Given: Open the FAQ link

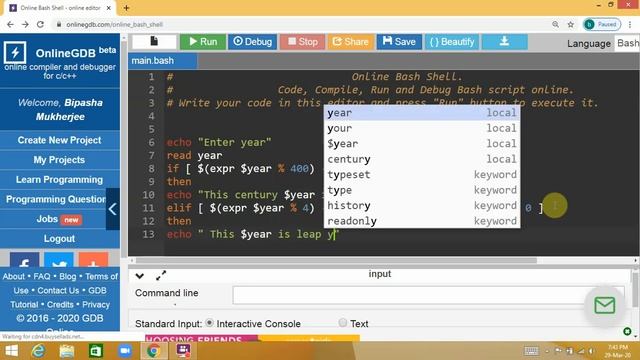Looking at the screenshot, I should point(42,276).
